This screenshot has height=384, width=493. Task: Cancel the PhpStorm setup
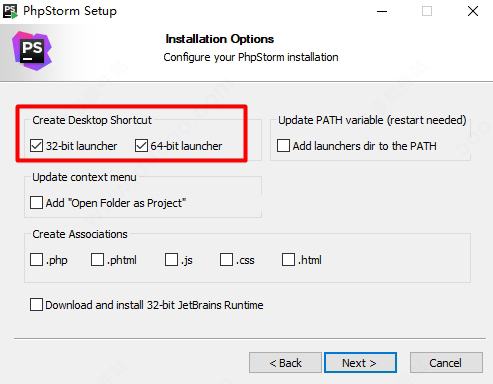446,363
